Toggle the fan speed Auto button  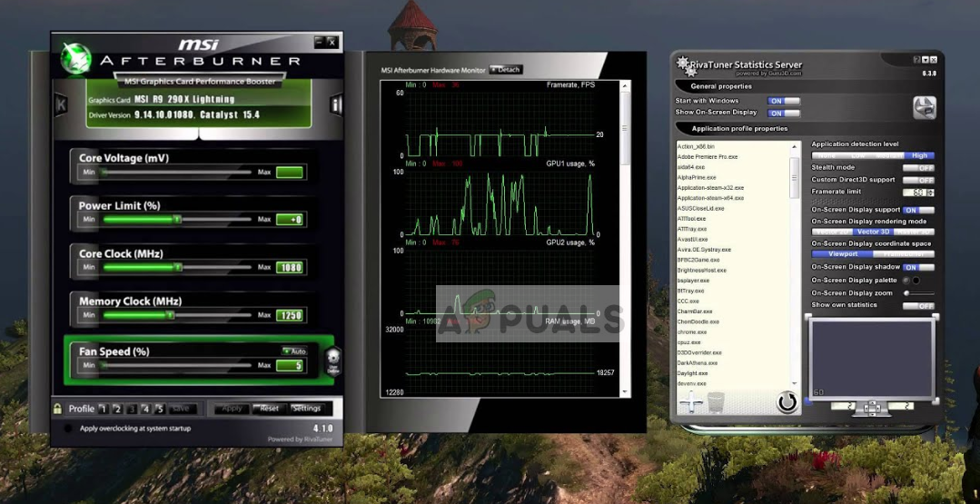pyautogui.click(x=294, y=351)
